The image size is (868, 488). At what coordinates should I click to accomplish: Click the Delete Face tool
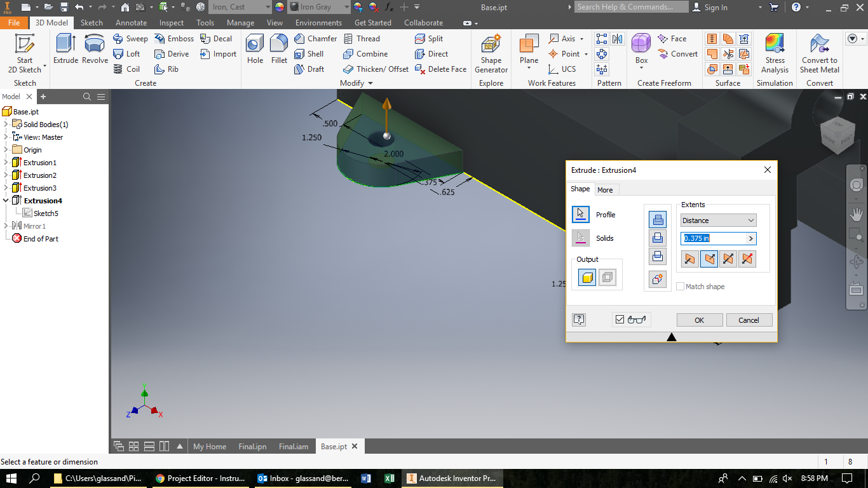tap(440, 69)
